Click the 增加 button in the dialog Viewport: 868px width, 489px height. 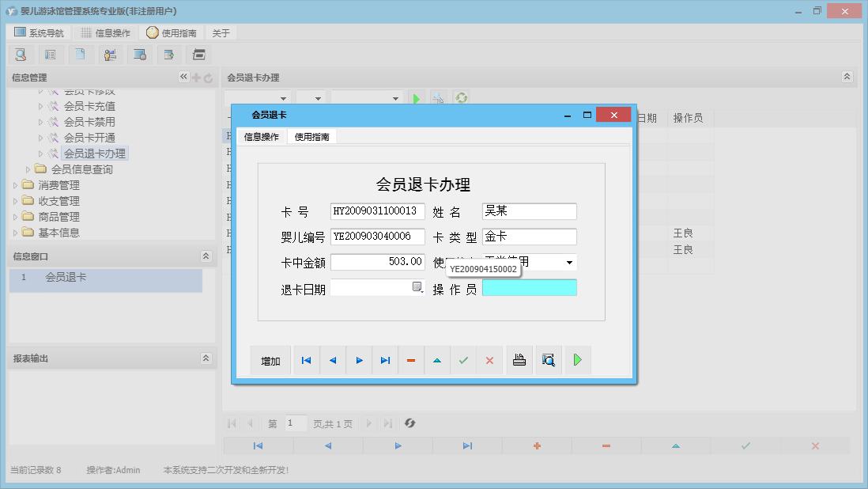(x=270, y=360)
